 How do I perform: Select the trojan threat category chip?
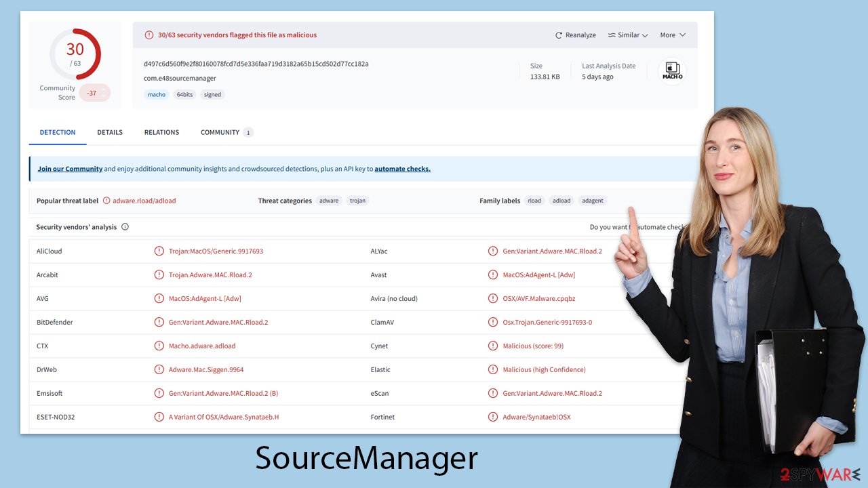(x=357, y=201)
